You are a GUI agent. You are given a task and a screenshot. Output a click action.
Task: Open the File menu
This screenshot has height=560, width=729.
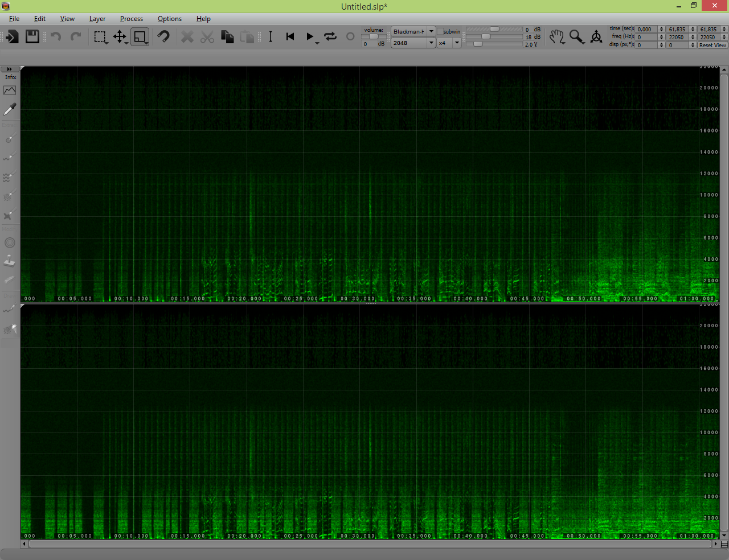tap(14, 19)
